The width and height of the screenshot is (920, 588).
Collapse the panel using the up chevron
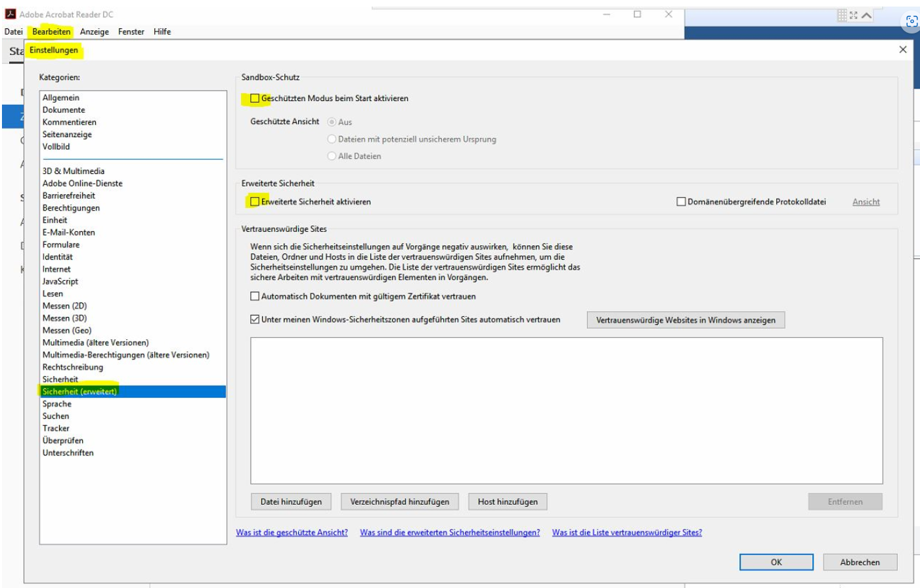click(x=867, y=15)
